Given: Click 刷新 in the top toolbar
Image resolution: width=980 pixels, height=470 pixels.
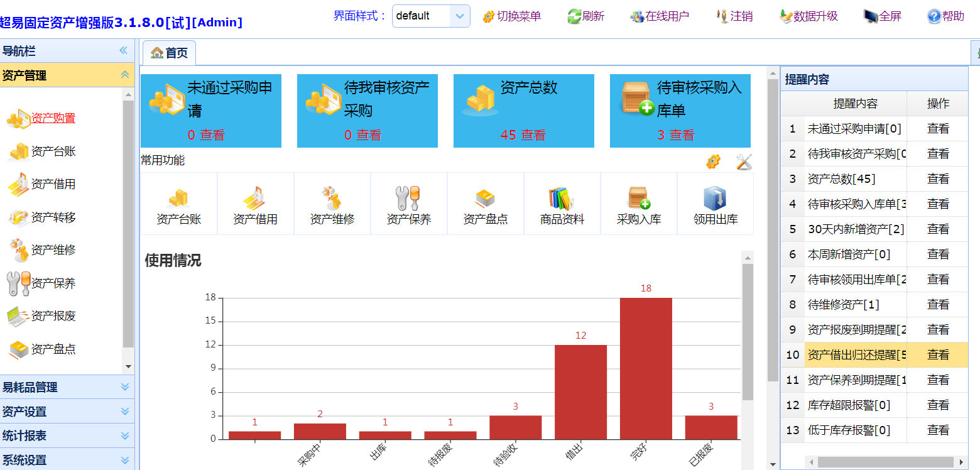Looking at the screenshot, I should coord(585,16).
